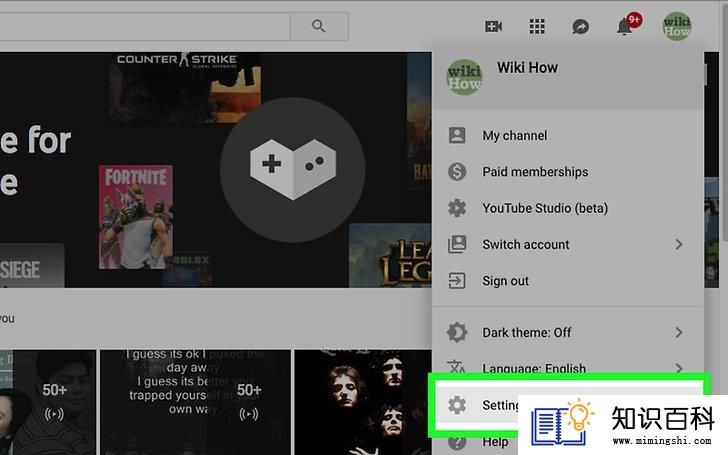The image size is (728, 455).
Task: Open My channel menu item
Action: point(568,135)
